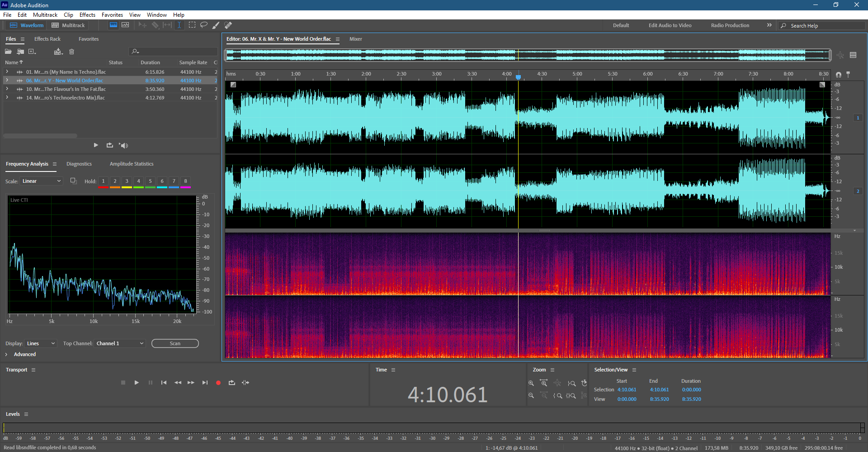Select the Spot Healing Brush tool
The height and width of the screenshot is (452, 868).
(228, 25)
